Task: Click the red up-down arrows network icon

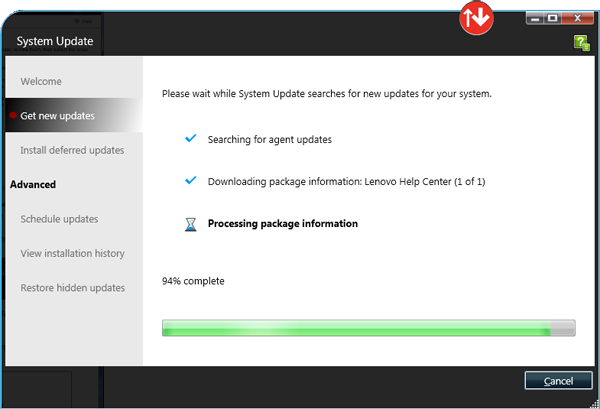Action: 476,18
